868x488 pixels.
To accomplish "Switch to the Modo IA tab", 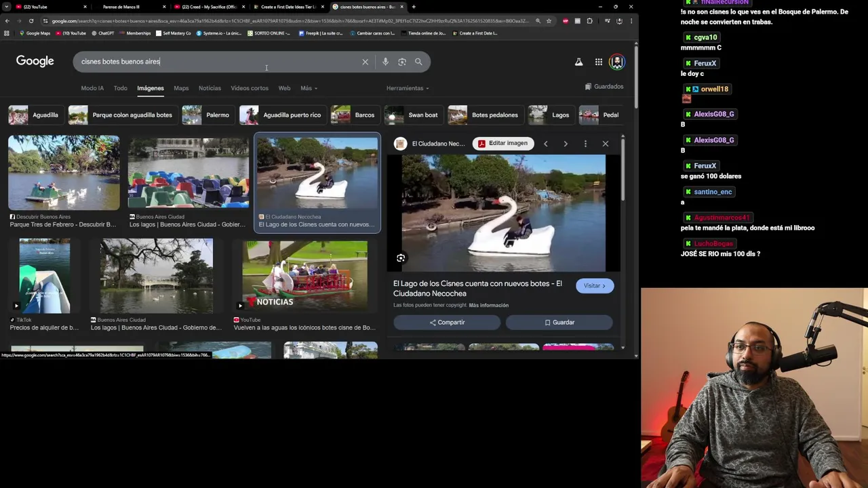I will click(92, 88).
